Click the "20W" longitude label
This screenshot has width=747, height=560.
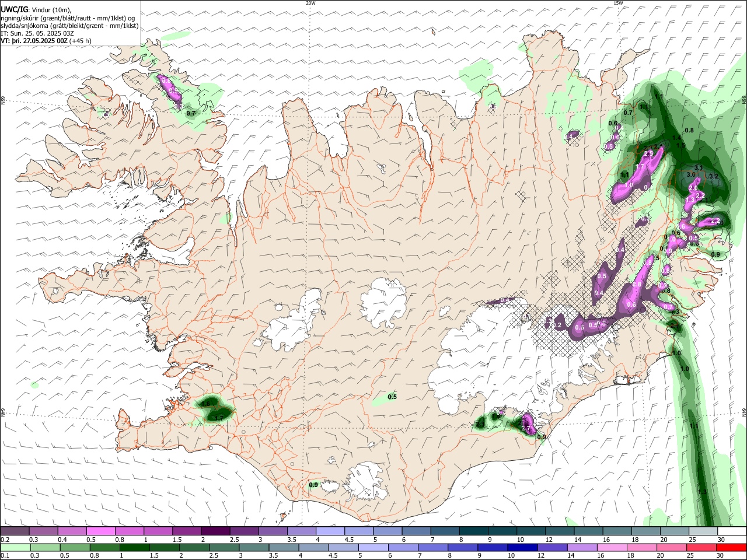[x=310, y=3]
